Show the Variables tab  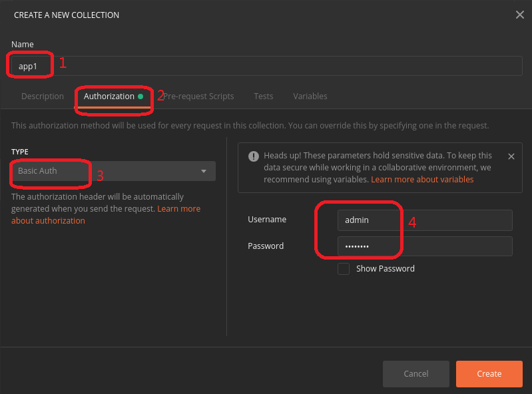point(310,97)
